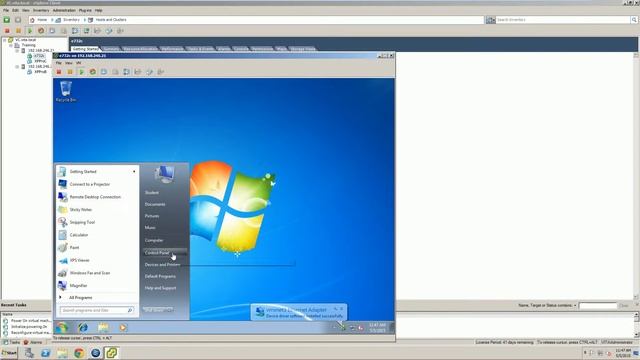Screen dimensions: 640x360
Task: Click Suspend icon in console window toolbar
Action: (x=70, y=72)
